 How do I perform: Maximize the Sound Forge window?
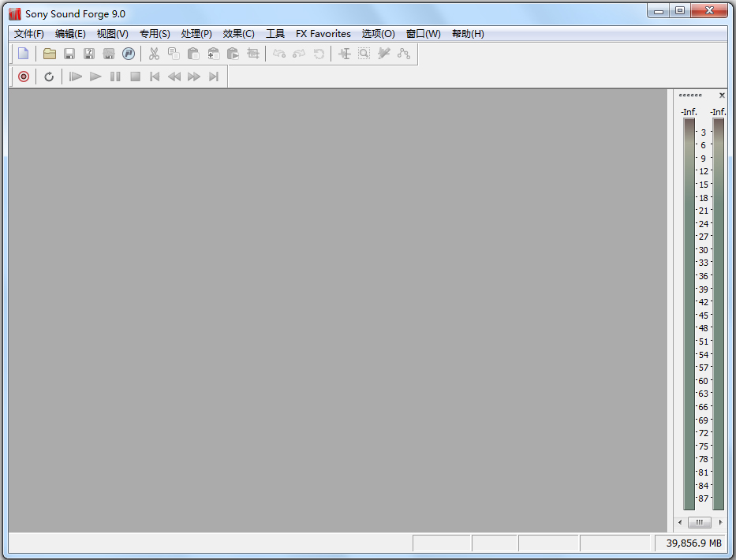pyautogui.click(x=680, y=11)
